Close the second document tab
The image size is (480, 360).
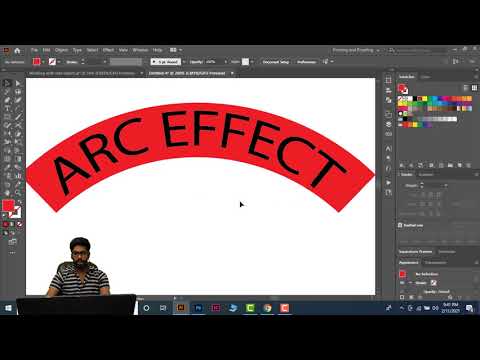[232, 73]
